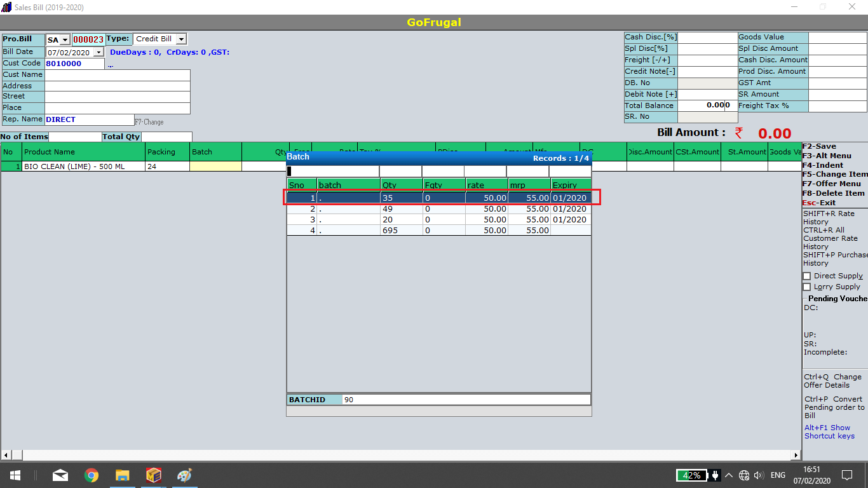Click the Fqty column header
The height and width of the screenshot is (488, 868).
point(444,185)
